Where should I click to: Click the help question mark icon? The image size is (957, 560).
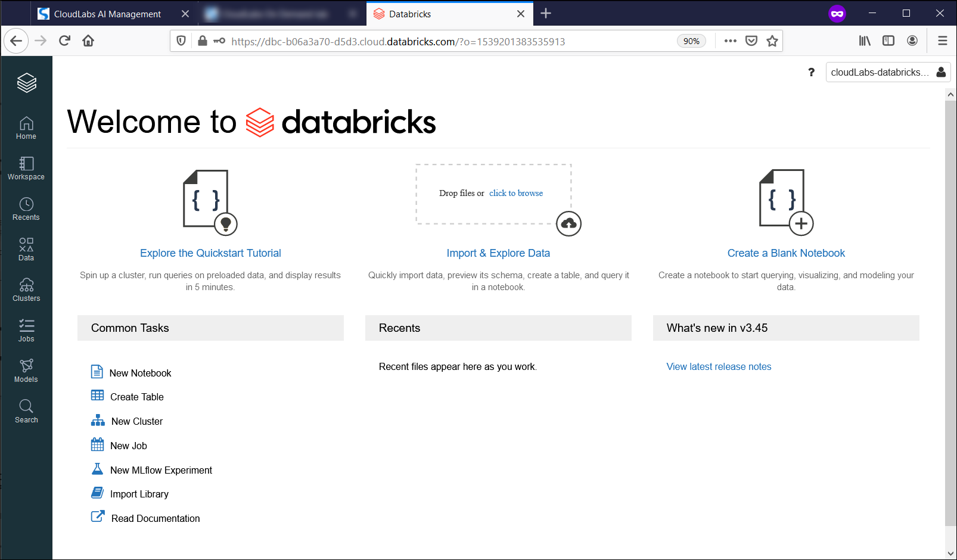pos(811,72)
